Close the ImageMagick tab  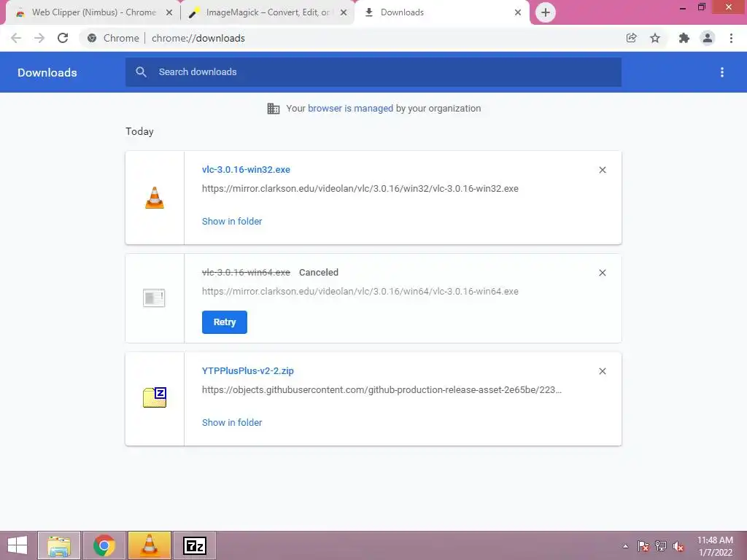pos(344,12)
